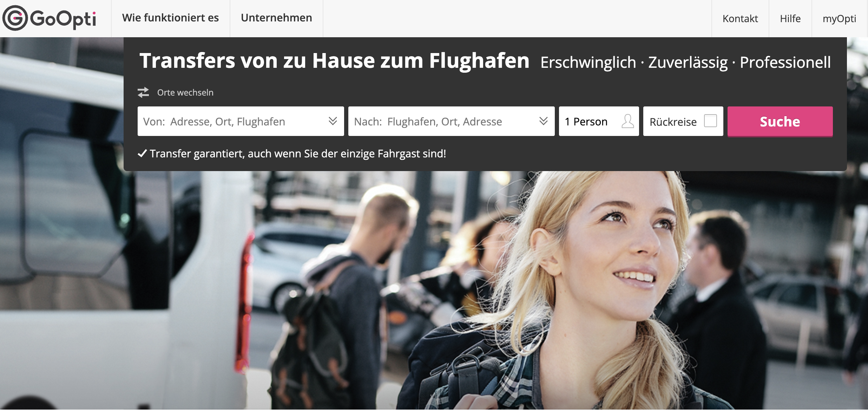This screenshot has height=411, width=868.
Task: Click the GoOpti logo
Action: pos(49,18)
